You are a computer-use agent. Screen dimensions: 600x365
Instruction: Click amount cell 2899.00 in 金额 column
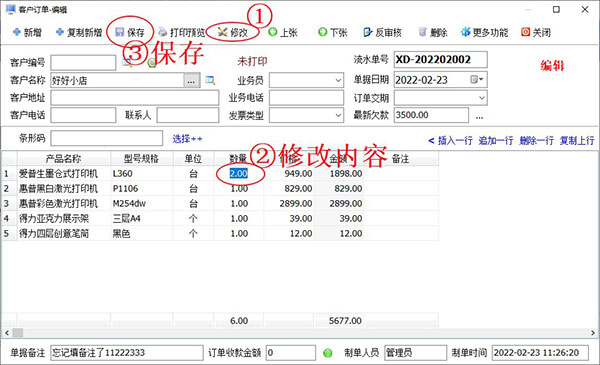tap(339, 204)
